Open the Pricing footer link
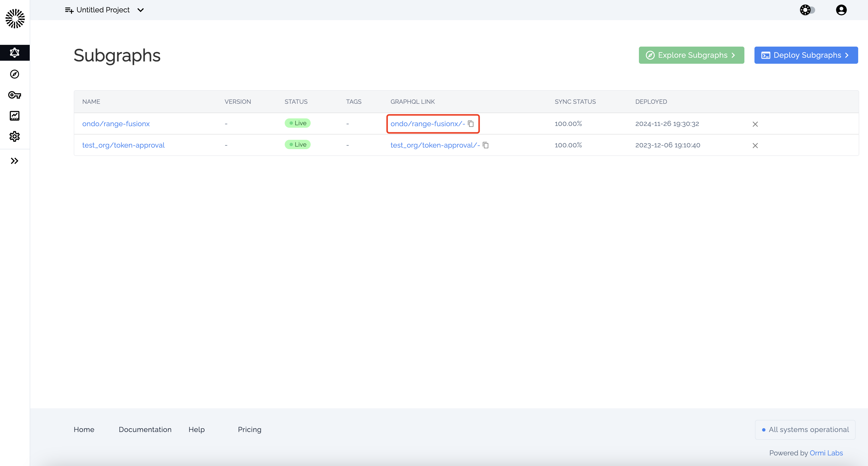This screenshot has height=466, width=868. click(x=249, y=429)
